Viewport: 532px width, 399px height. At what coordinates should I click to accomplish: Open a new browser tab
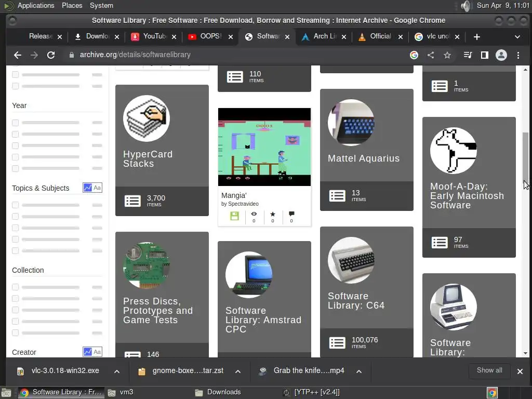477,37
